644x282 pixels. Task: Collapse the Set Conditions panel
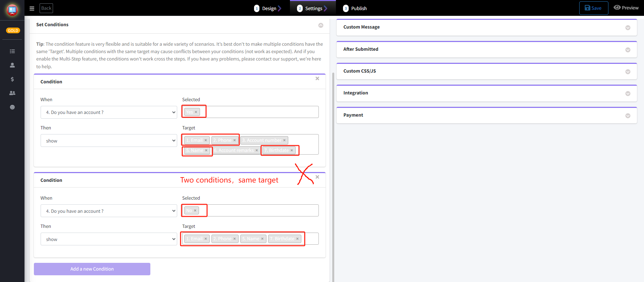[x=321, y=25]
